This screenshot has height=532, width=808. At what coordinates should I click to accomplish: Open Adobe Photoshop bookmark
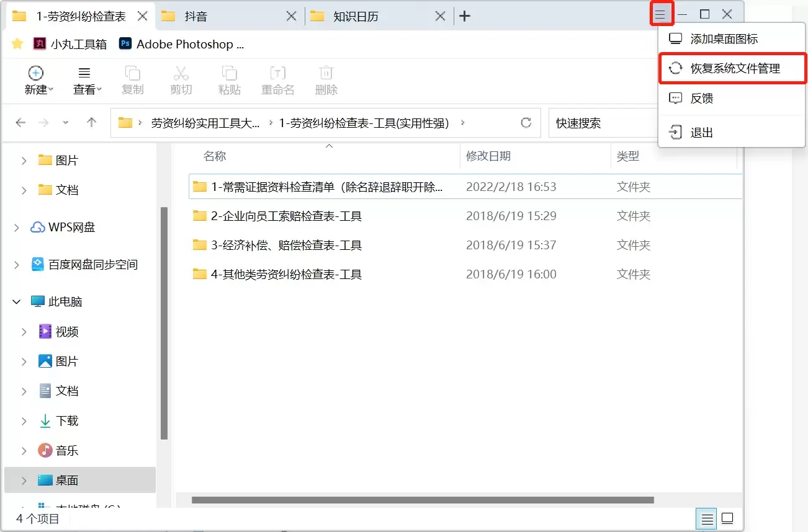point(182,44)
